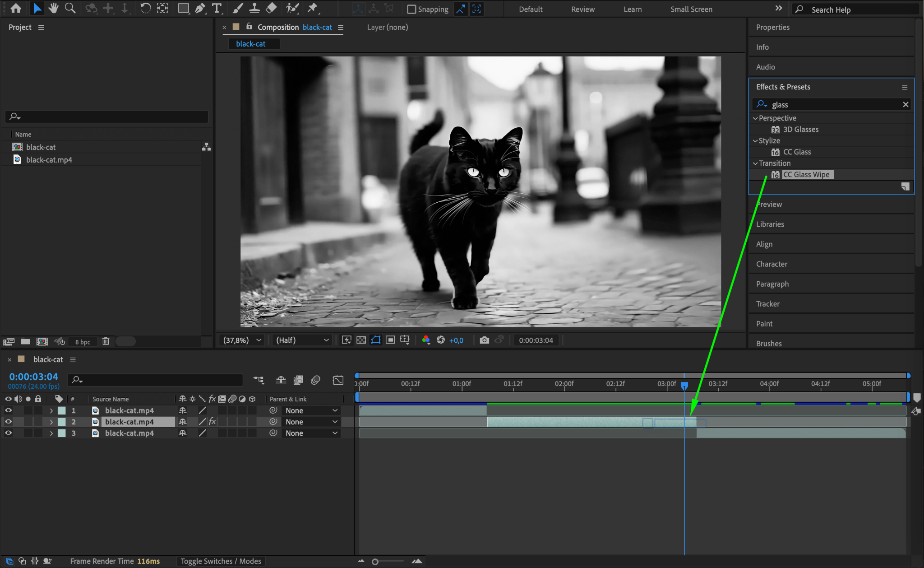The width and height of the screenshot is (924, 568).
Task: Open the resolution dropdown showing Half
Action: click(x=302, y=340)
